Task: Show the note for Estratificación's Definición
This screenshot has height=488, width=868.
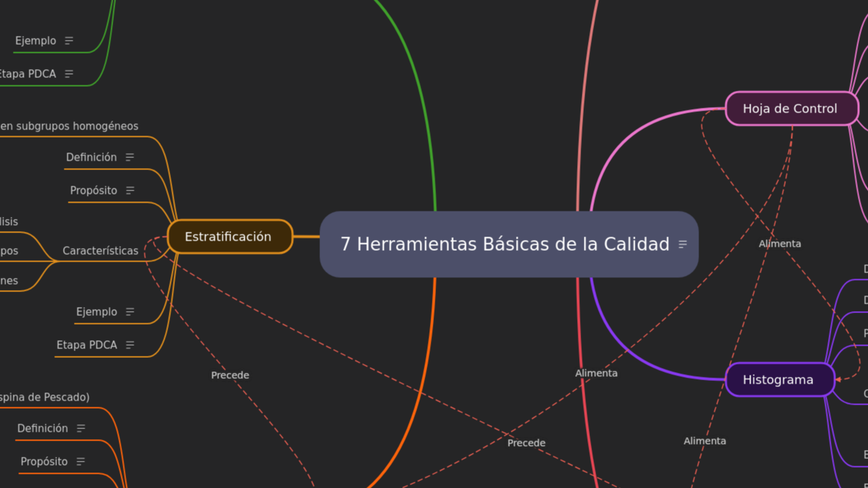Action: pos(130,157)
